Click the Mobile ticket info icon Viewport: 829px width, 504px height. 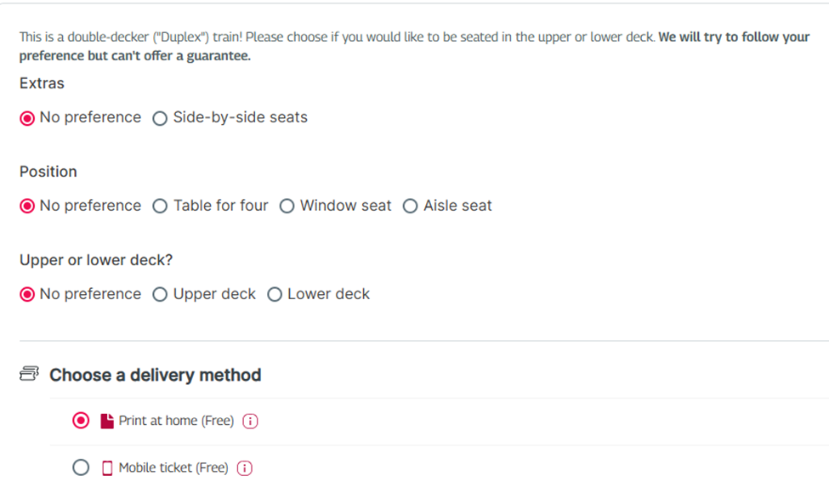coord(244,468)
